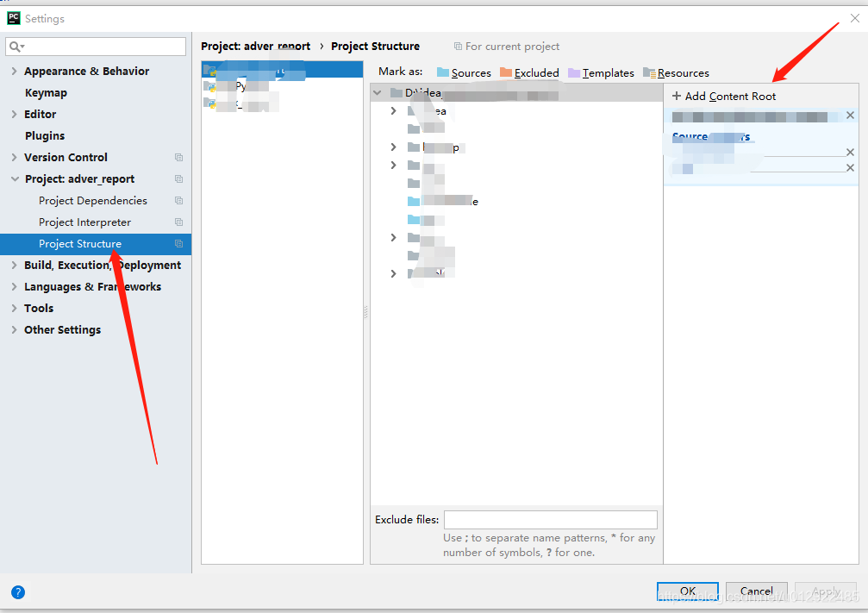The width and height of the screenshot is (868, 613).
Task: Click OK to confirm settings
Action: point(688,591)
